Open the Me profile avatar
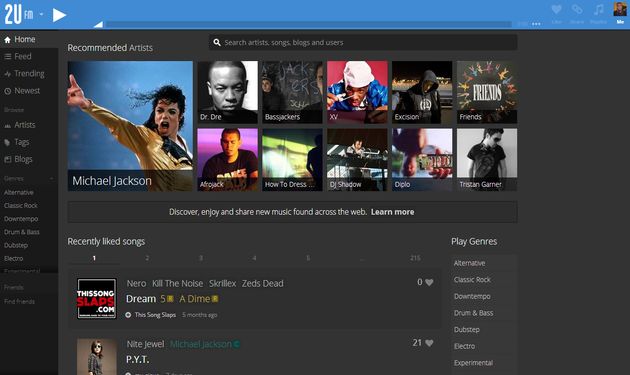 pos(620,9)
